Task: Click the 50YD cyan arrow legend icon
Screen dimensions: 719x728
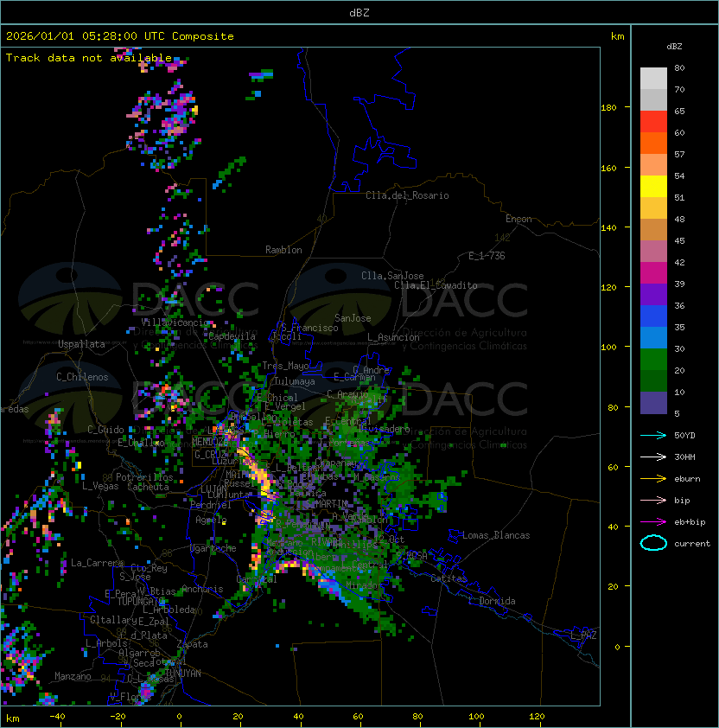Action: (x=653, y=435)
